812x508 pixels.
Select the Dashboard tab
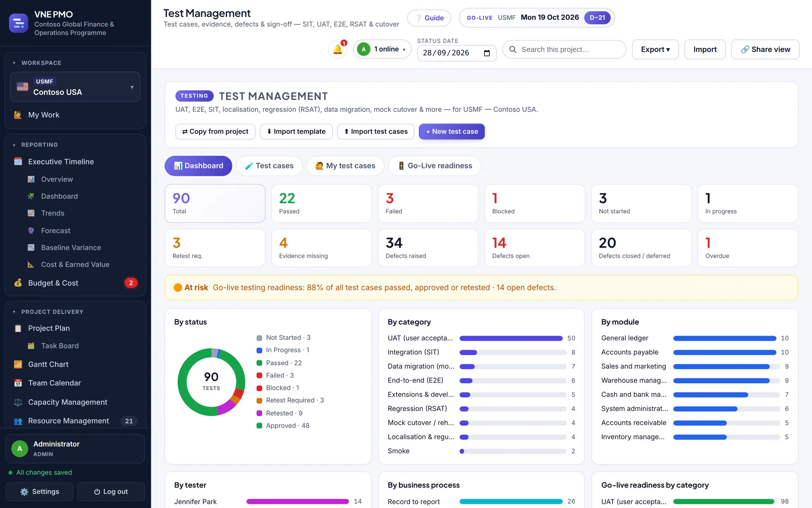point(198,166)
